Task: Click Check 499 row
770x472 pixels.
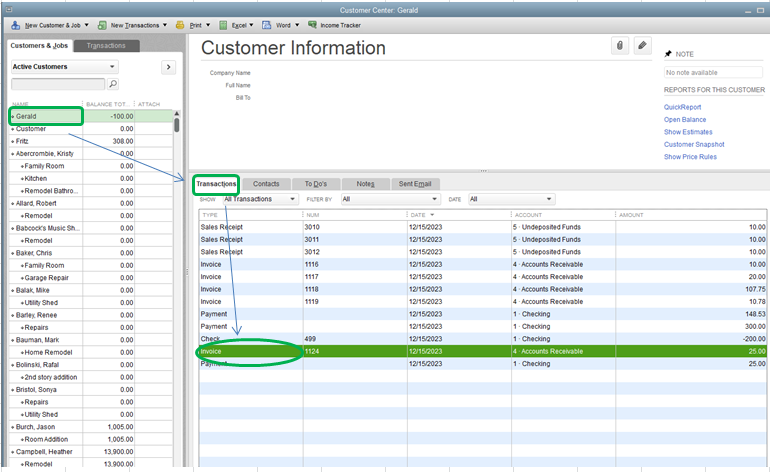Action: tap(482, 339)
